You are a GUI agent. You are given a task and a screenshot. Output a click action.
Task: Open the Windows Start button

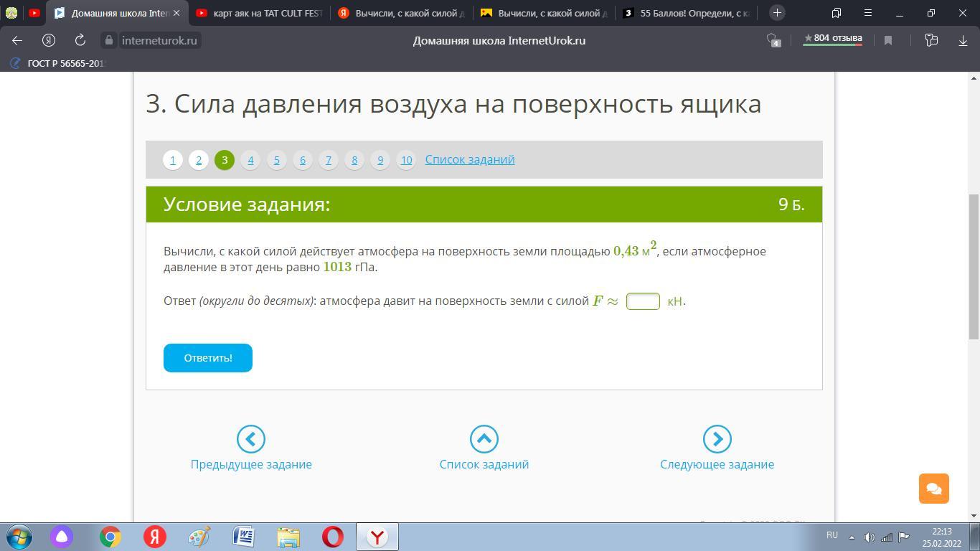click(19, 537)
